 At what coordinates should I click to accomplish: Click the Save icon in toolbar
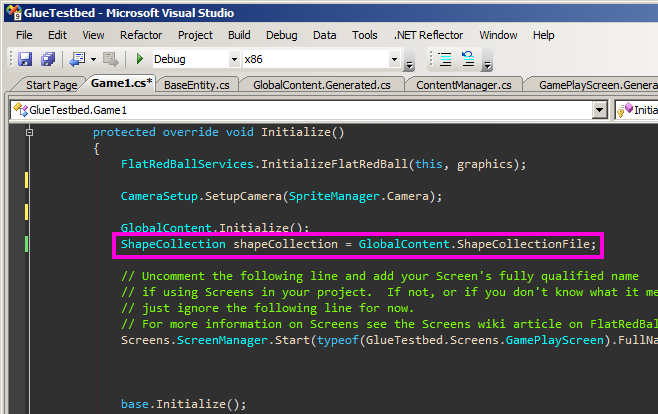coord(25,59)
